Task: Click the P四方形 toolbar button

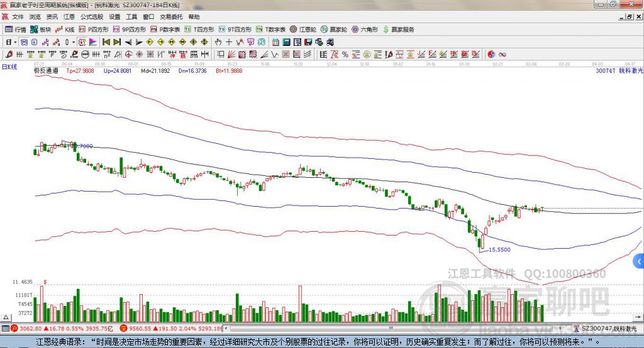Action: click(x=94, y=30)
